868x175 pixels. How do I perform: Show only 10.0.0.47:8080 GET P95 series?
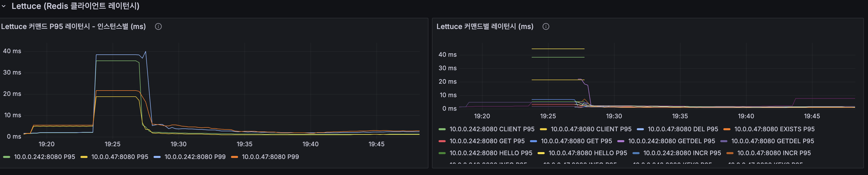point(576,141)
